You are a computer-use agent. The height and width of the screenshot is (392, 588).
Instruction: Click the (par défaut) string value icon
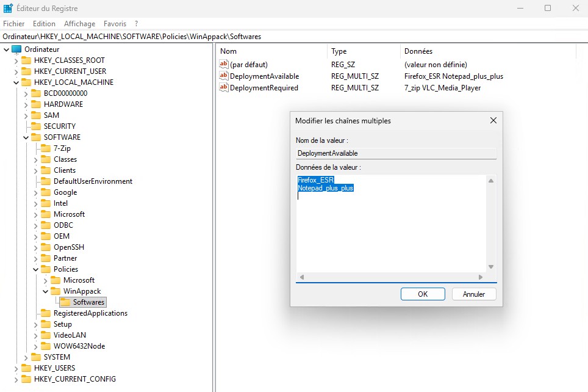pyautogui.click(x=224, y=64)
